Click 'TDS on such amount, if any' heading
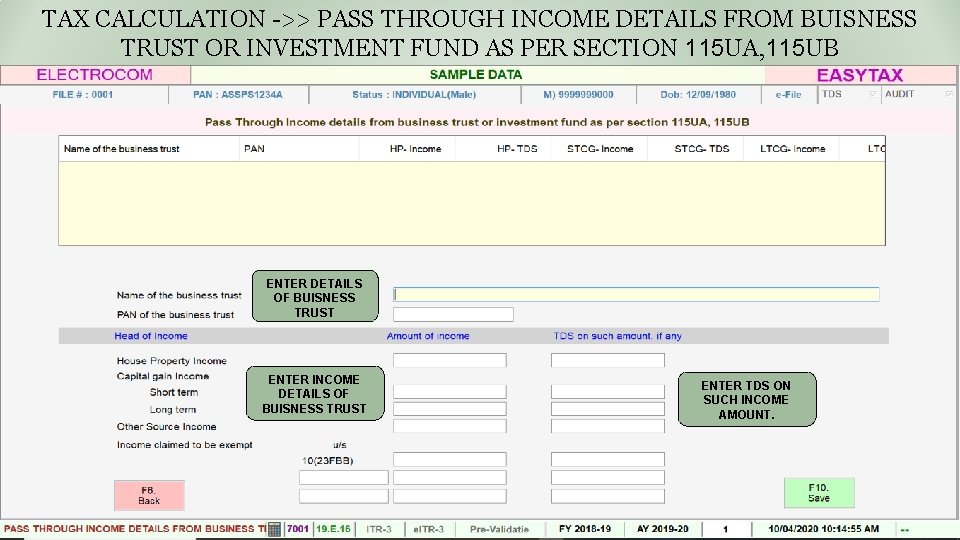This screenshot has width=960, height=540. click(x=617, y=336)
